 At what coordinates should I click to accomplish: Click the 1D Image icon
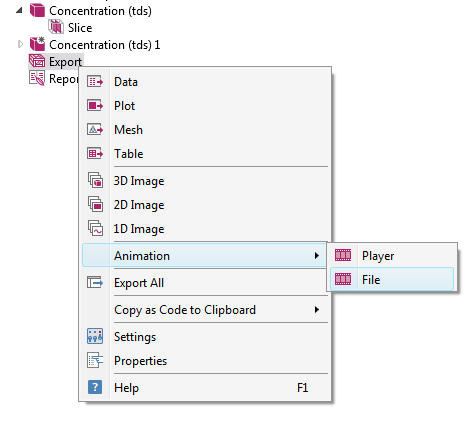coord(95,228)
